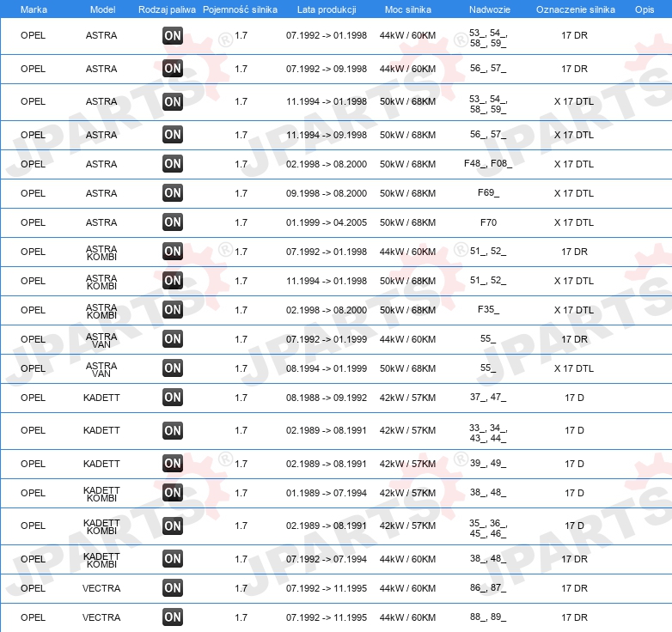
Task: Click the body code F69_
Action: [489, 192]
